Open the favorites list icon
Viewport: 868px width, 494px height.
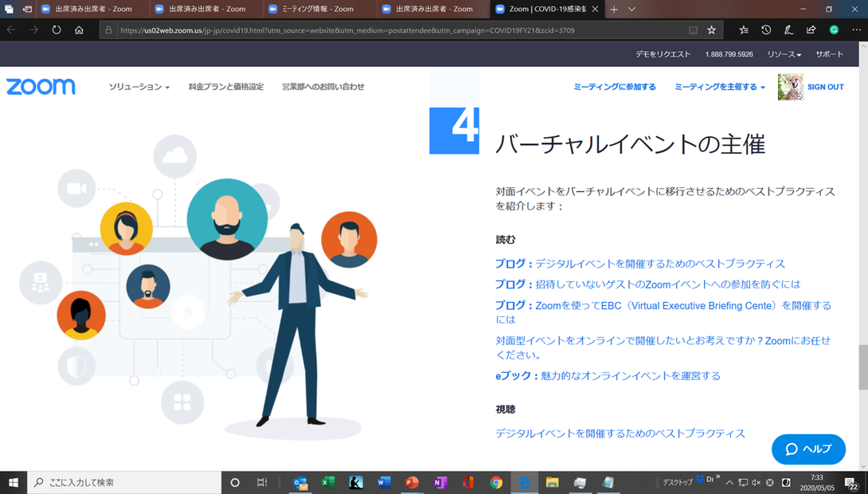[x=744, y=30]
